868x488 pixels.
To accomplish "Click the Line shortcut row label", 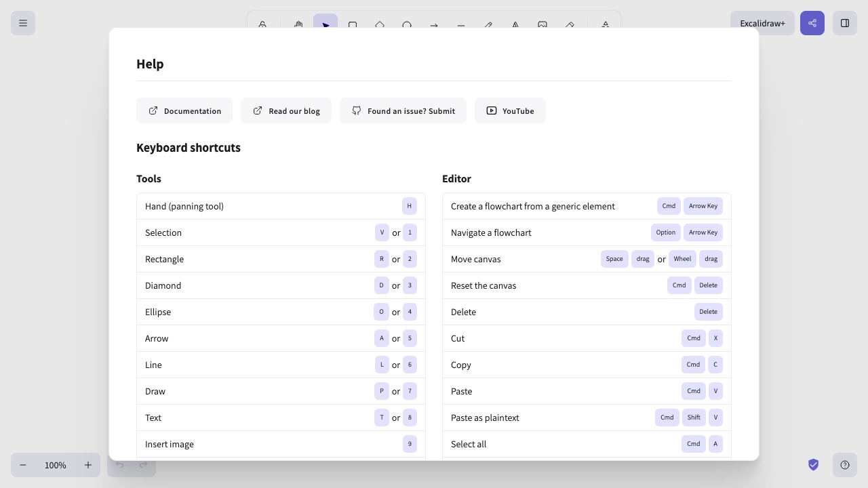I will pos(153,365).
